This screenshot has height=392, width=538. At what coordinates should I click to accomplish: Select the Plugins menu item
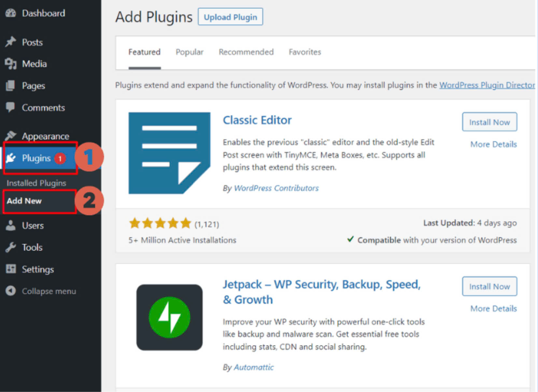coord(36,158)
